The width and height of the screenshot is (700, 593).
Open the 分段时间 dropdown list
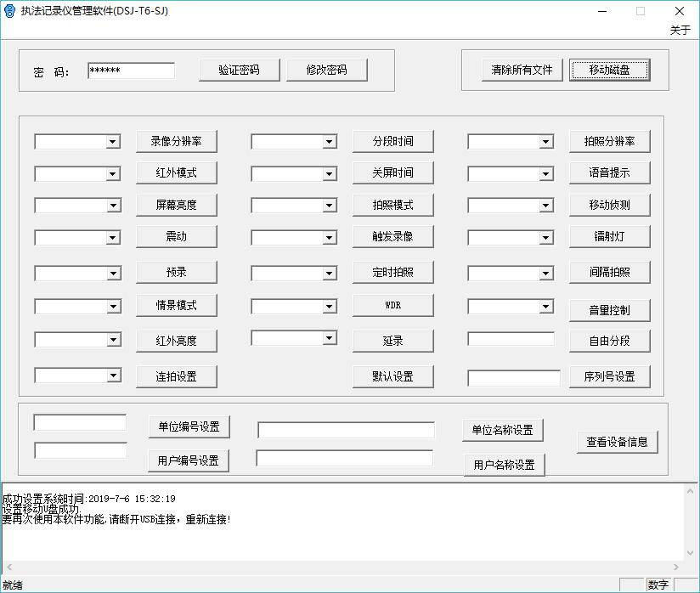click(x=330, y=142)
